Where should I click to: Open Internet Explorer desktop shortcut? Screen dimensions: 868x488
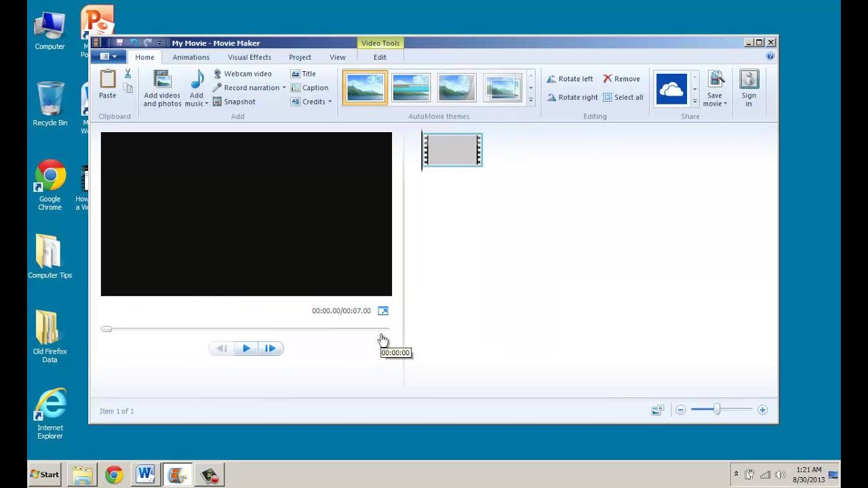click(x=50, y=413)
